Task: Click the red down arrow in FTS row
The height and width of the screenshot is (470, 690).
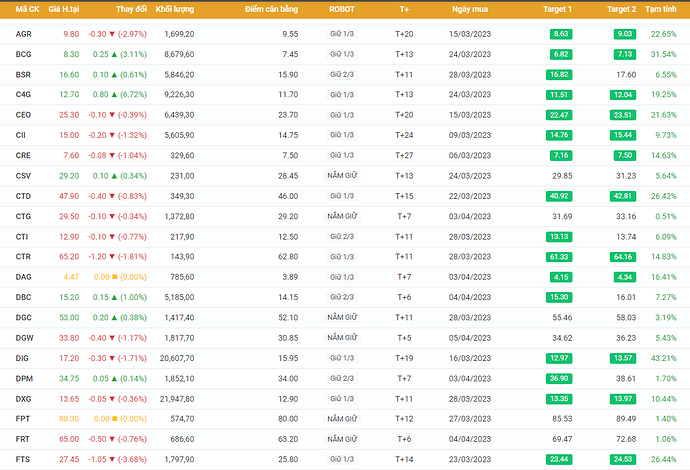Action: click(x=114, y=459)
